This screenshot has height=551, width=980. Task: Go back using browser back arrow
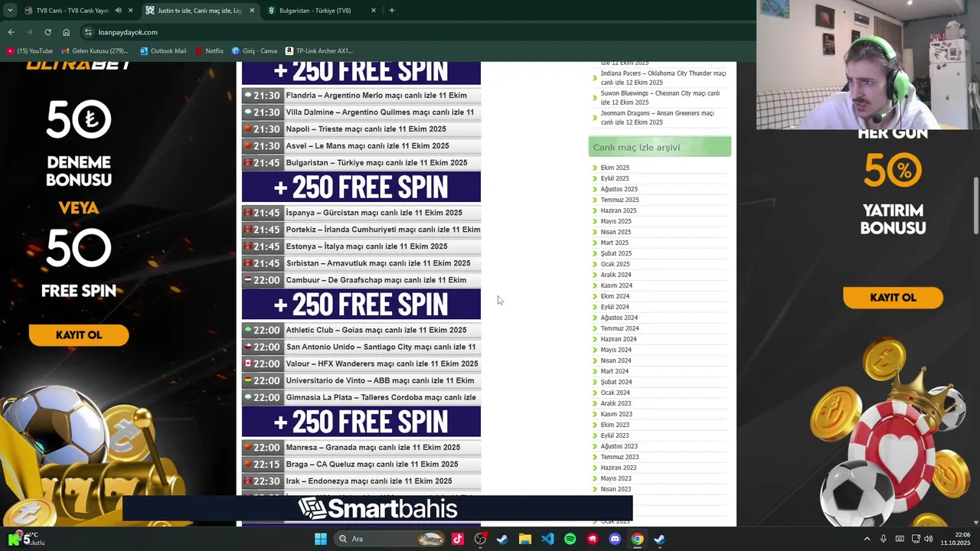[x=11, y=32]
